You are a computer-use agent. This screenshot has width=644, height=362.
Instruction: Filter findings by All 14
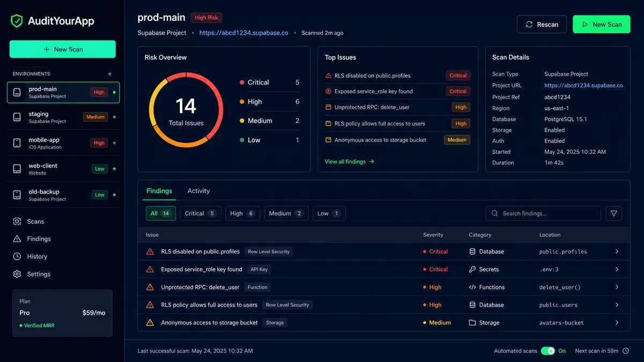click(160, 213)
